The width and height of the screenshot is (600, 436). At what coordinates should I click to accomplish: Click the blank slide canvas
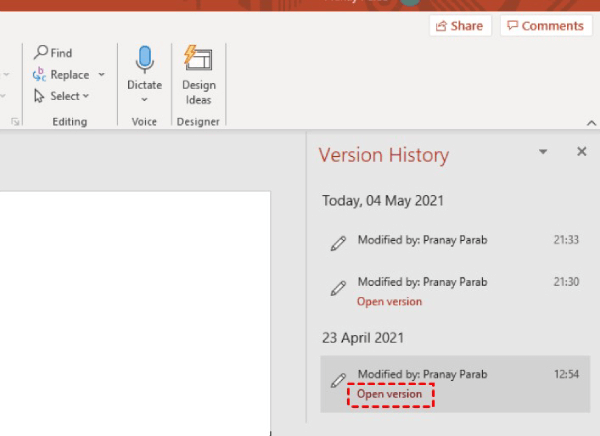[135, 313]
